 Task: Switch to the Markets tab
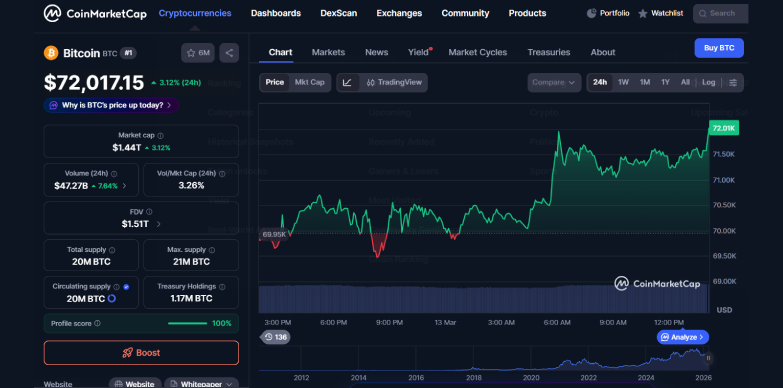328,52
